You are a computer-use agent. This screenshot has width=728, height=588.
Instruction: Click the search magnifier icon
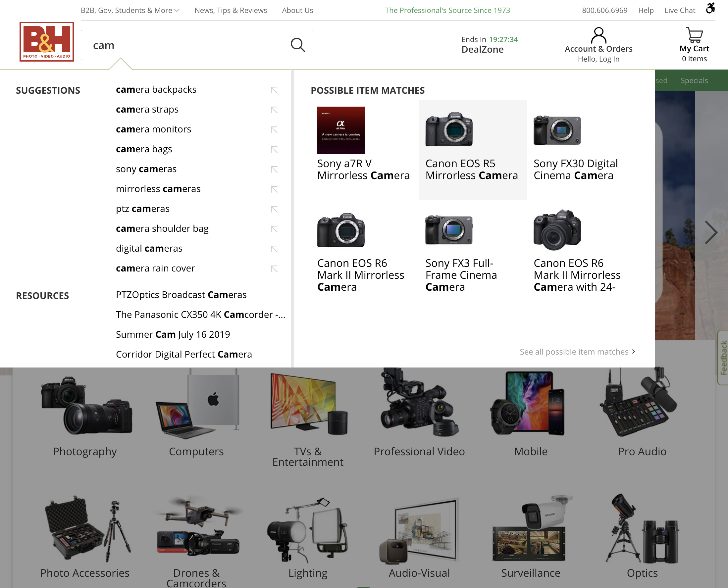(x=297, y=45)
